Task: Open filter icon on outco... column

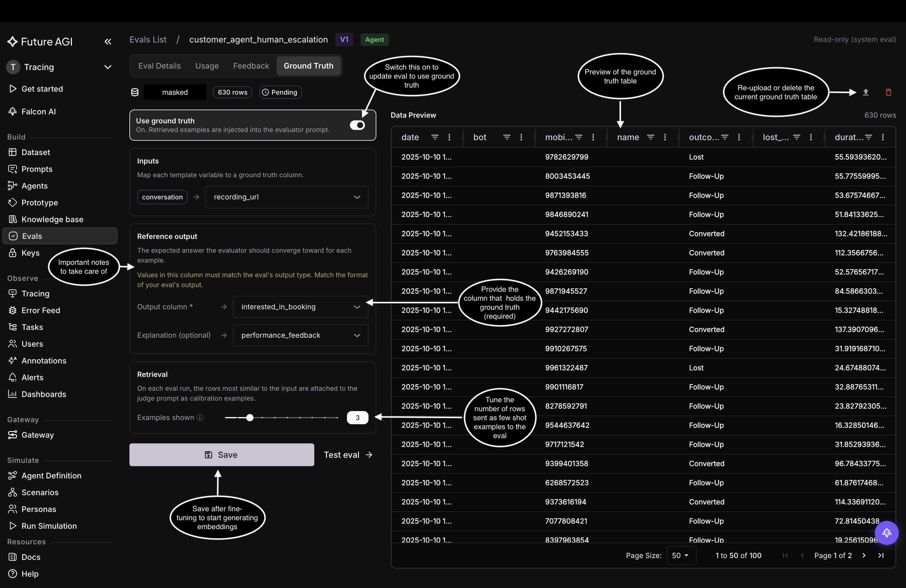Action: click(x=724, y=137)
